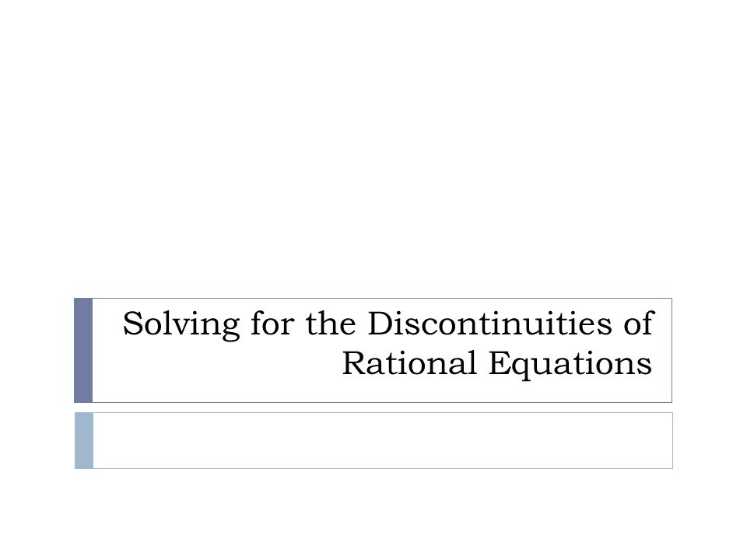Select the empty subtitle placeholder box
The width and height of the screenshot is (747, 560).
coord(383,440)
